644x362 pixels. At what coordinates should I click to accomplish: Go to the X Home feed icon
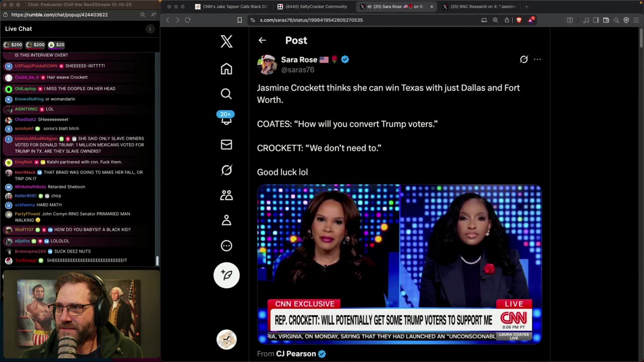pos(226,69)
